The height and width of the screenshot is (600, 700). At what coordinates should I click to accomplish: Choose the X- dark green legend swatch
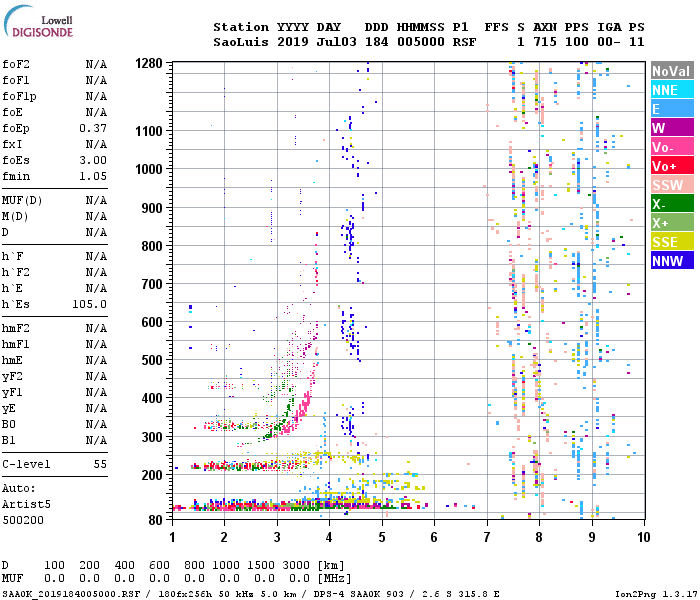(672, 204)
